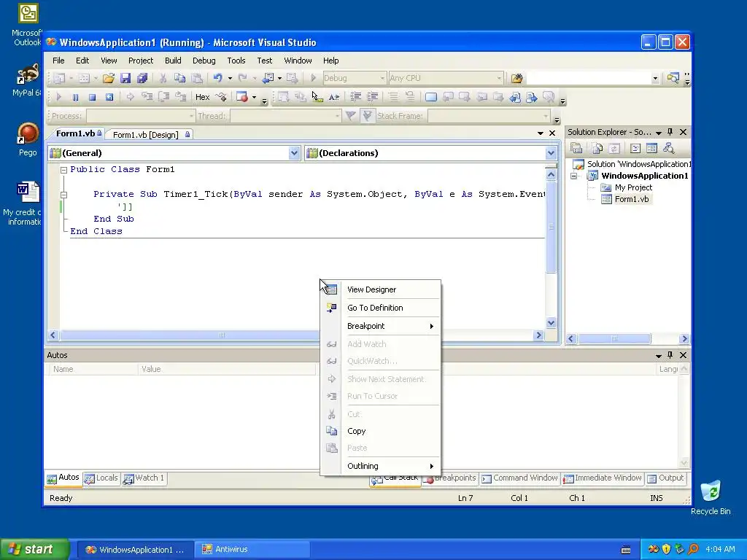This screenshot has width=747, height=560.
Task: Click the Display Quick Info icon
Action: pyautogui.click(x=317, y=97)
